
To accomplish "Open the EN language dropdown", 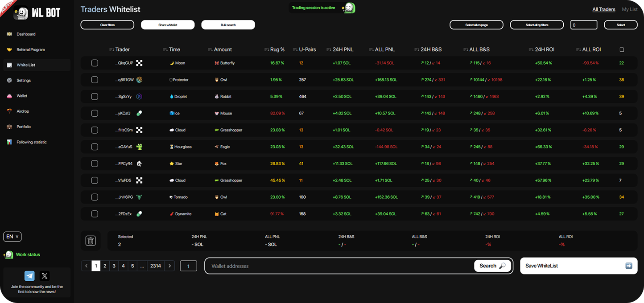I will (12, 237).
